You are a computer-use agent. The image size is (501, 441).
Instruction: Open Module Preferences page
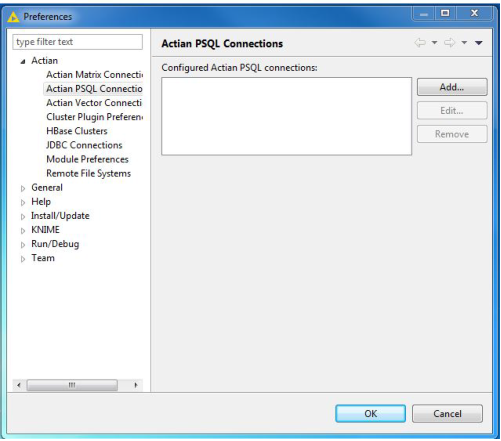point(87,159)
